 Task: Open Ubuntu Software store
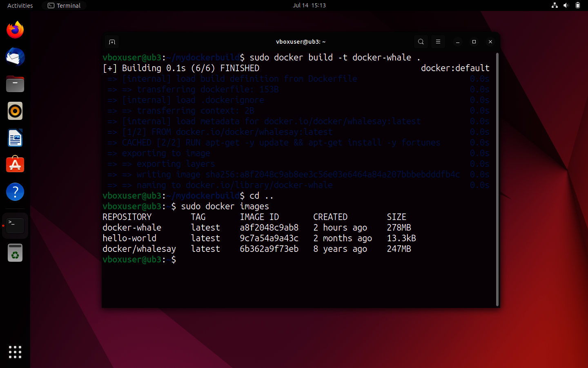point(15,165)
